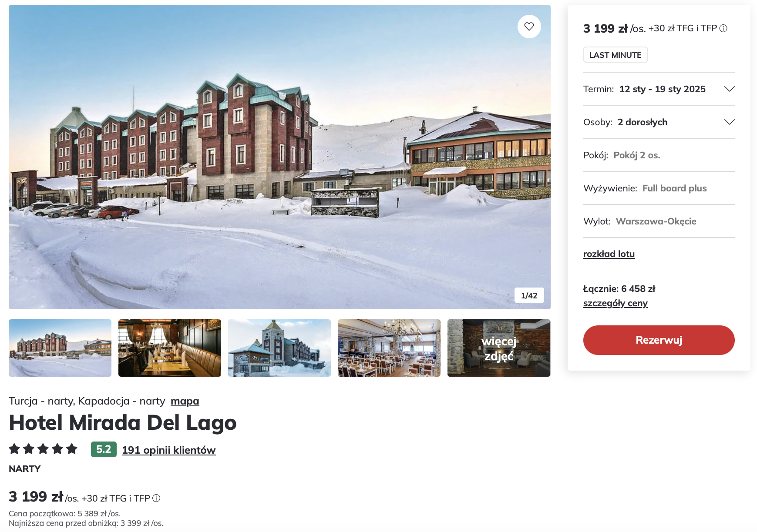Open więcej zdjęć more photos thumbnail
Viewport: 757px width, 532px height.
(499, 348)
